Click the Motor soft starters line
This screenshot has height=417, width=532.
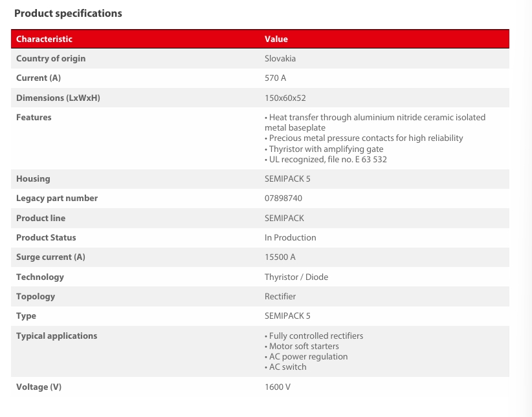304,346
